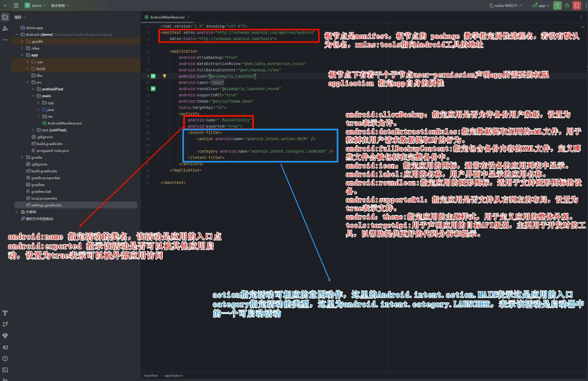588x381 pixels.
Task: Click the yellow lightbulb quick-fix icon
Action: click(164, 76)
